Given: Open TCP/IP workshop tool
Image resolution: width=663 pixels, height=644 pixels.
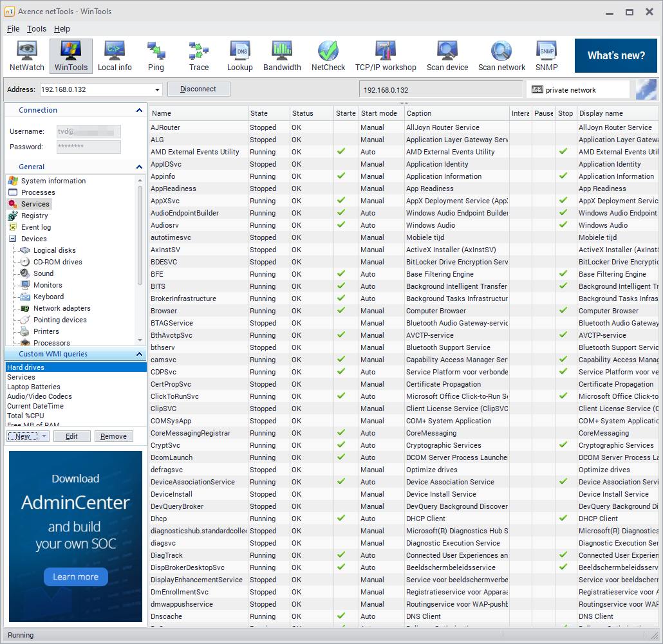Looking at the screenshot, I should coord(386,56).
